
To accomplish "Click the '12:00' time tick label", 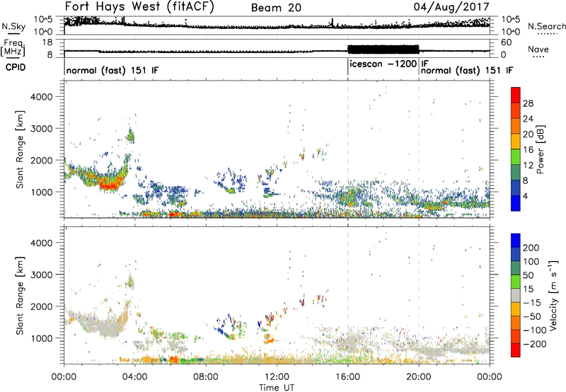I will click(277, 377).
